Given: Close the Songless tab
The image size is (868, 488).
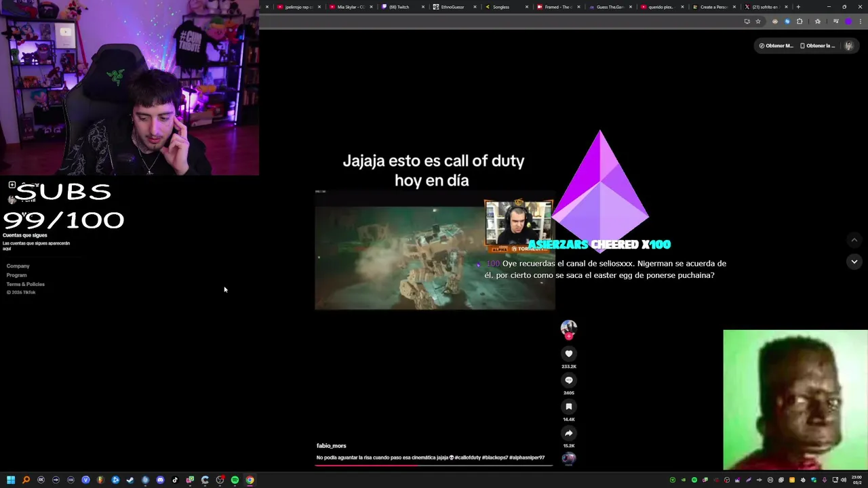Looking at the screenshot, I should click(527, 7).
